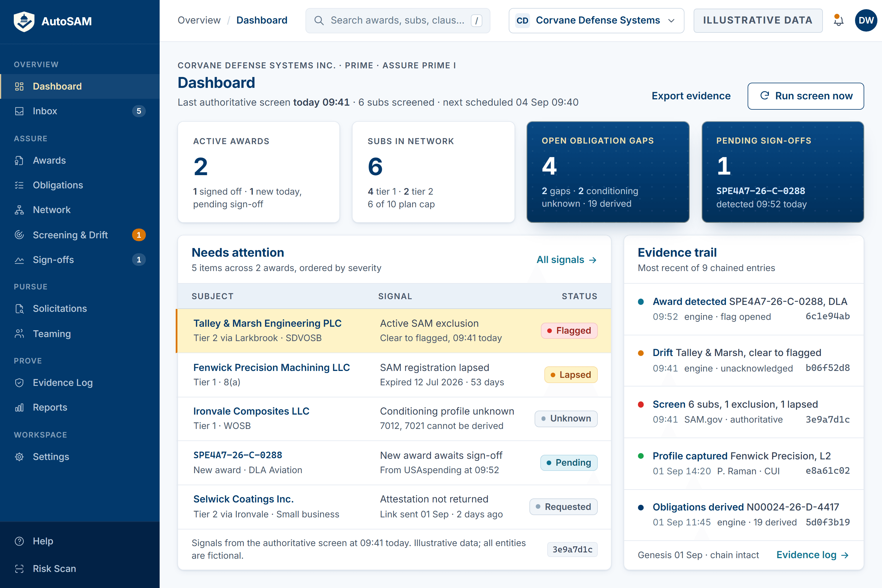This screenshot has height=588, width=882.
Task: Open Award detected SPE4A7-26-C-0288 evidence entry
Action: click(744, 309)
